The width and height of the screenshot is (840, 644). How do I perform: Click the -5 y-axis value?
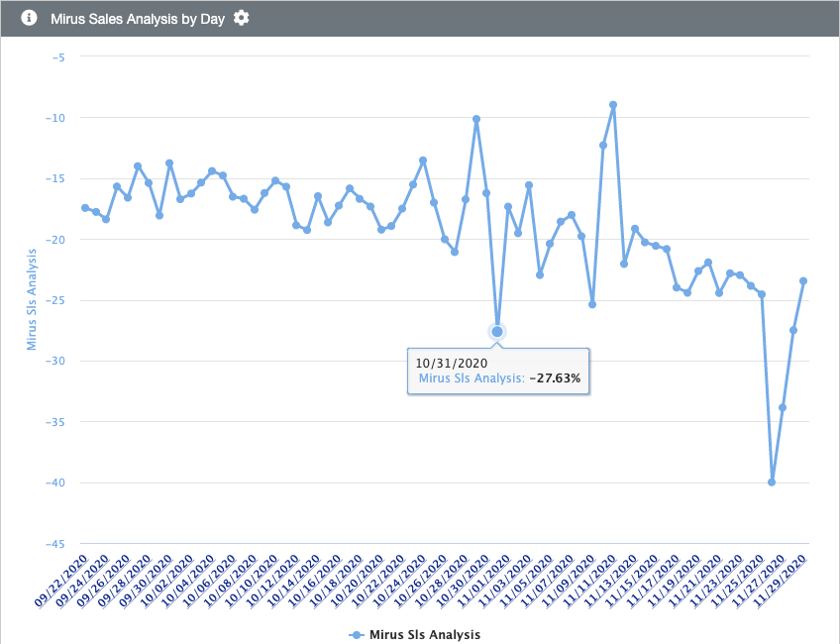pyautogui.click(x=58, y=56)
